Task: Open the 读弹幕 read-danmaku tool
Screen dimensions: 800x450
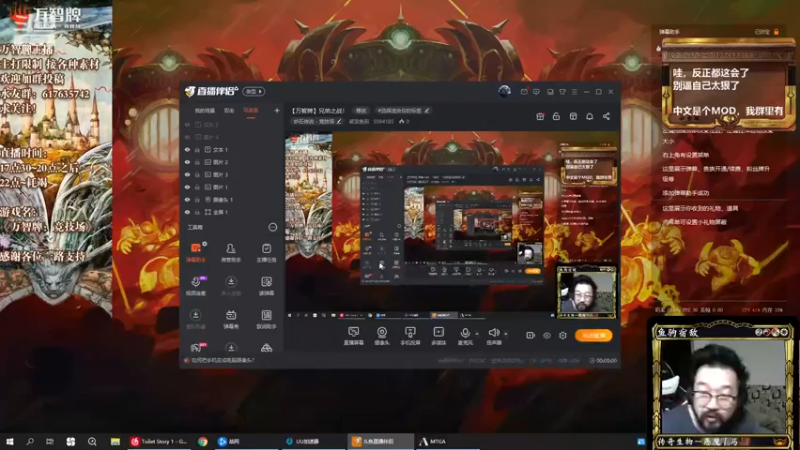Action: click(266, 285)
